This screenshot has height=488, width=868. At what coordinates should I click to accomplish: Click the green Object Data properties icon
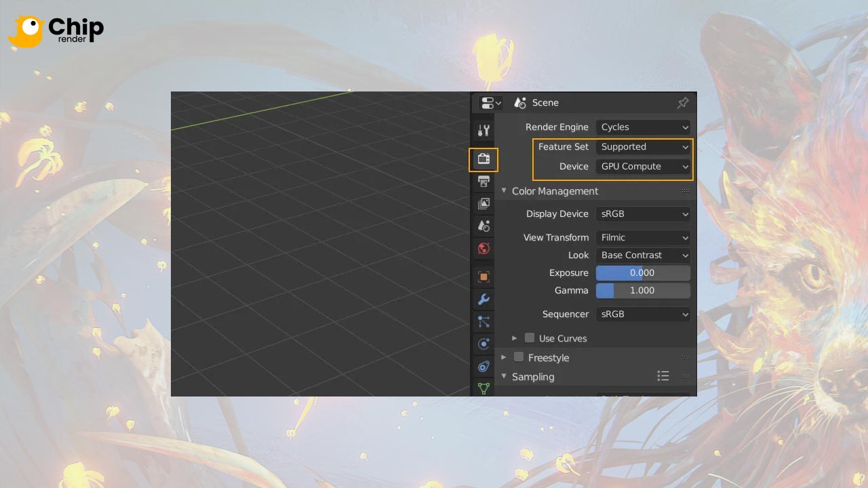pyautogui.click(x=483, y=388)
